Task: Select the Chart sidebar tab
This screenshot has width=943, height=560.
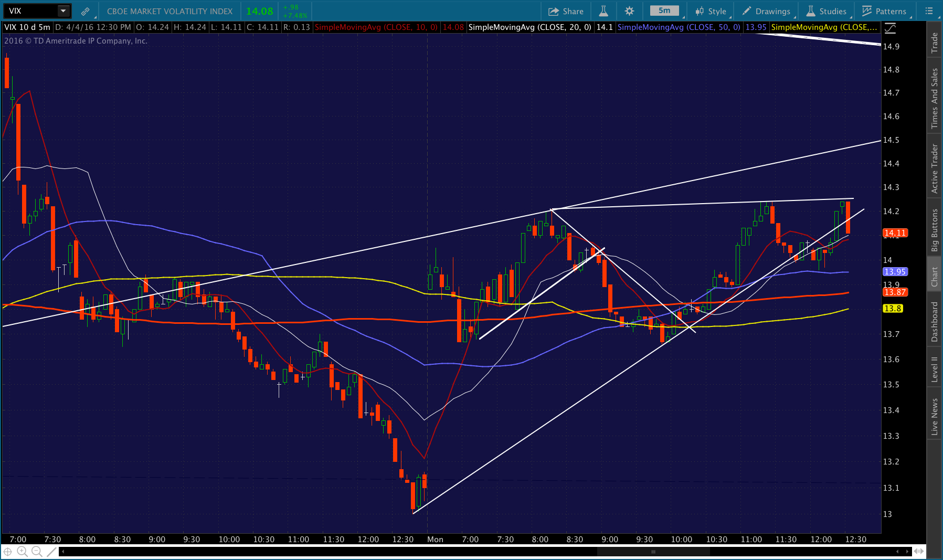Action: pyautogui.click(x=934, y=277)
